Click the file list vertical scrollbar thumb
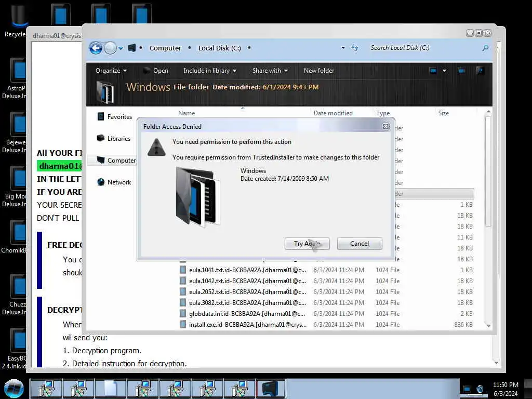Viewport: 532px width, 399px height. pos(488,171)
